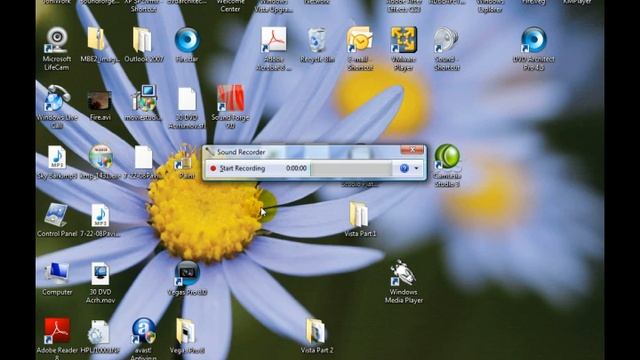Expand the dropdown arrow beside help
This screenshot has width=640, height=360.
point(416,168)
